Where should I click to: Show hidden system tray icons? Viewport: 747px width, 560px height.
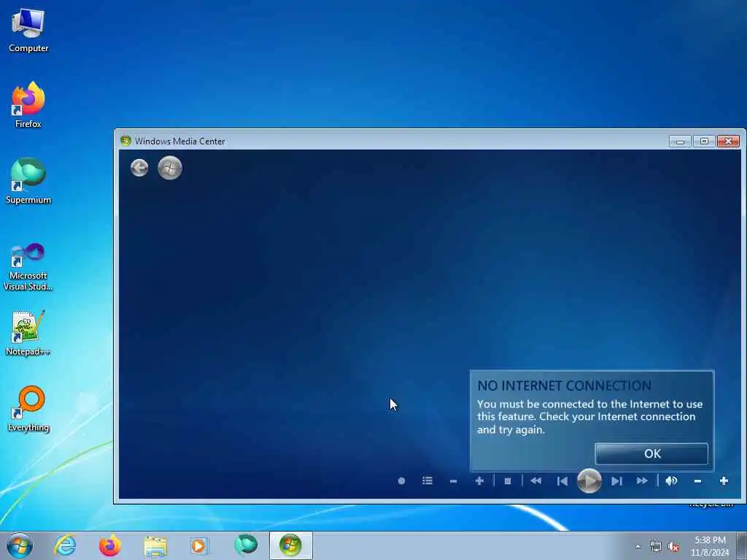[x=638, y=547]
